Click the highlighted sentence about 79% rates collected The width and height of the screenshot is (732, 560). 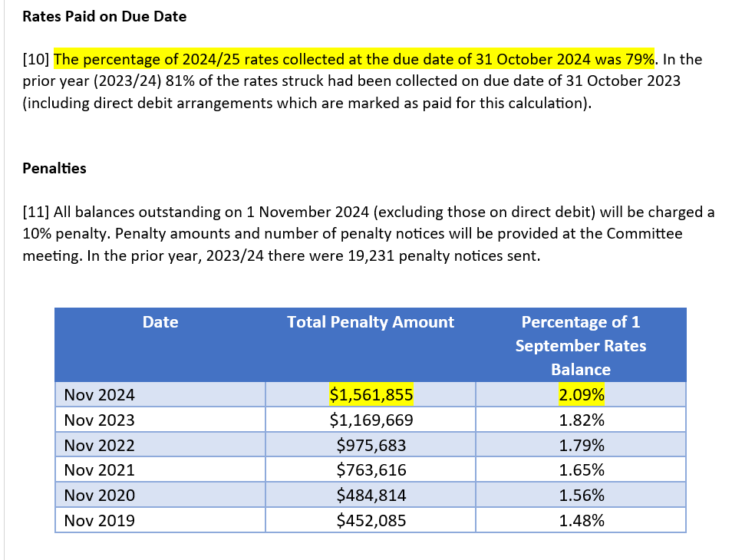tap(354, 59)
